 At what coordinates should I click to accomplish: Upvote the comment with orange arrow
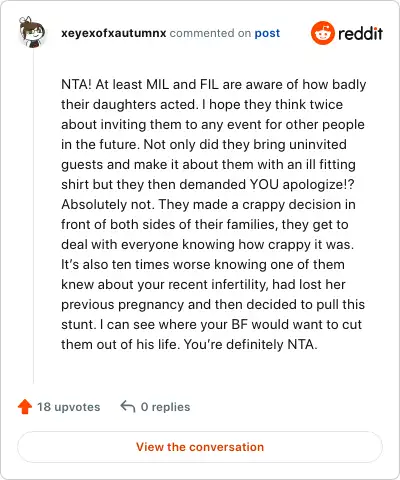pyautogui.click(x=25, y=407)
